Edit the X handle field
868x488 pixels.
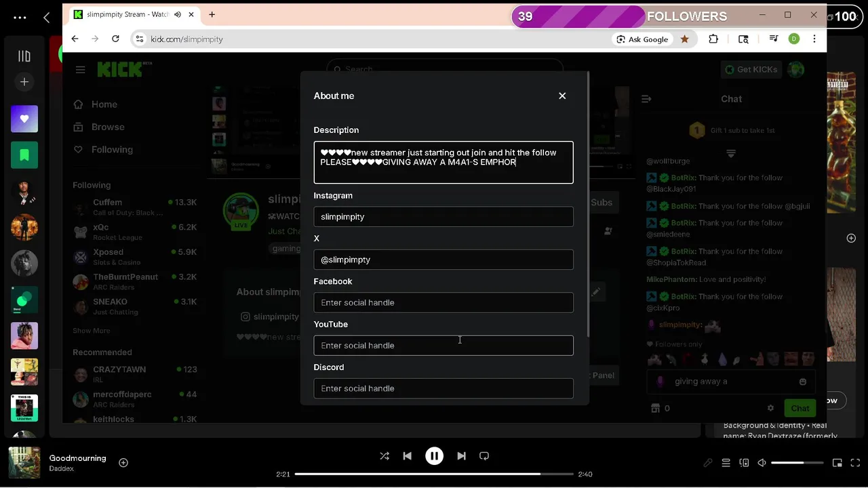tap(443, 260)
